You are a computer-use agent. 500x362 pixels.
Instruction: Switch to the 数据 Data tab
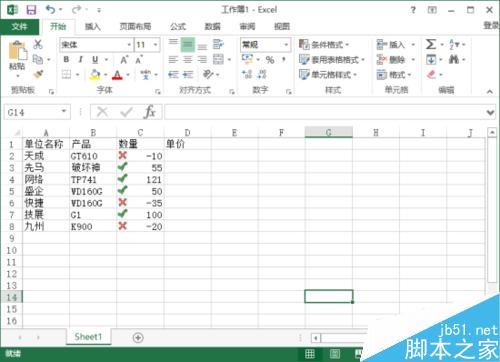pos(212,27)
